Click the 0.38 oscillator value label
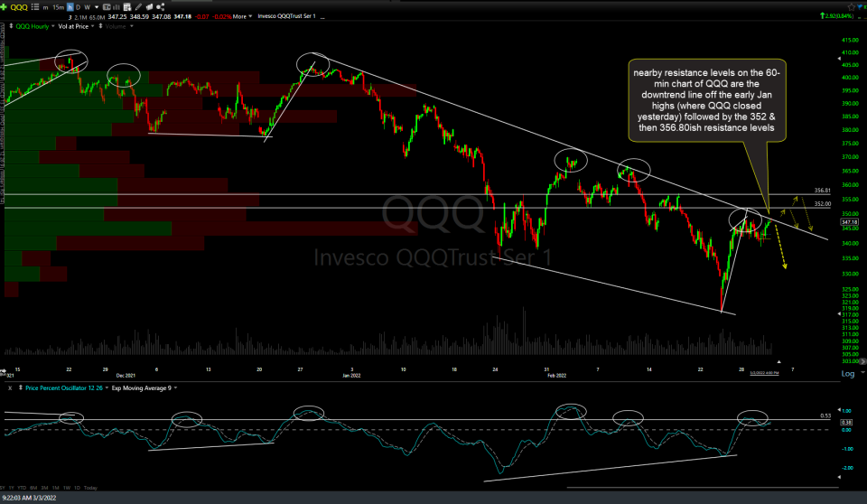867x504 pixels. pos(846,422)
